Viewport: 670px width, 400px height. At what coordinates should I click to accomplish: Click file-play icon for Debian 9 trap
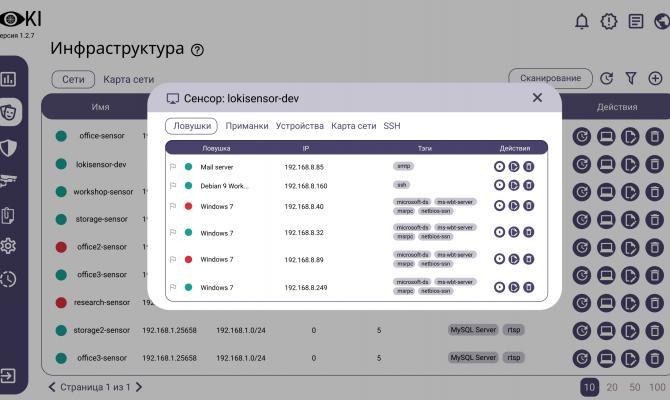tap(514, 185)
